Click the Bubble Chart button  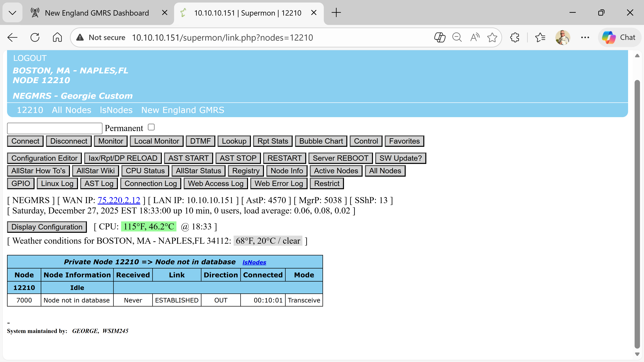pyautogui.click(x=321, y=141)
